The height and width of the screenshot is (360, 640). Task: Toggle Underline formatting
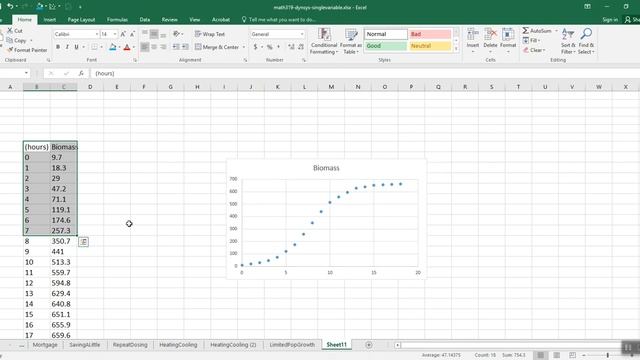coord(76,47)
